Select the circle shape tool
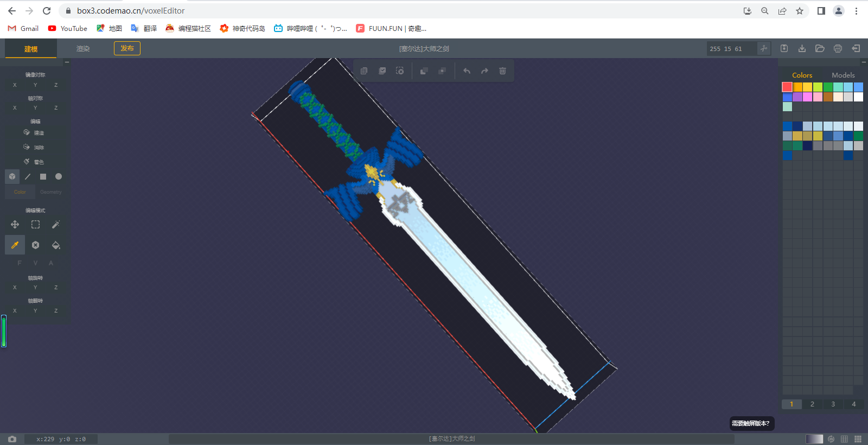The height and width of the screenshot is (445, 868). (59, 176)
